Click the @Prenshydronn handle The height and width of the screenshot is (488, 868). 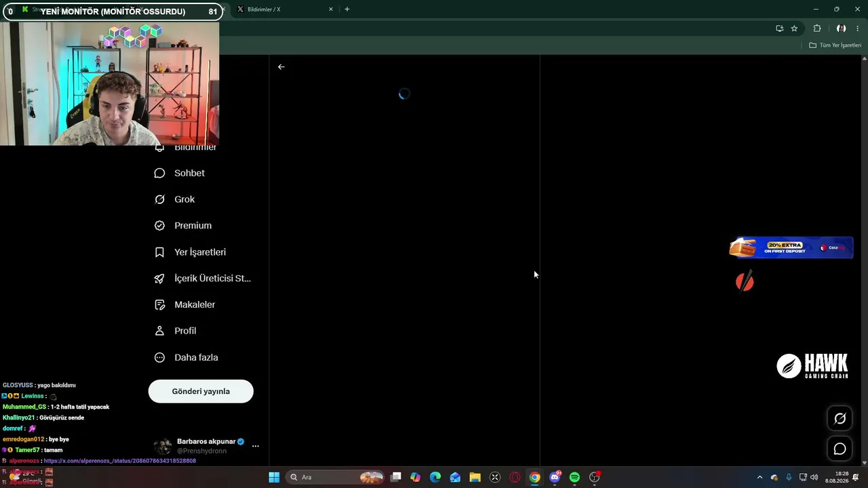pos(201,451)
